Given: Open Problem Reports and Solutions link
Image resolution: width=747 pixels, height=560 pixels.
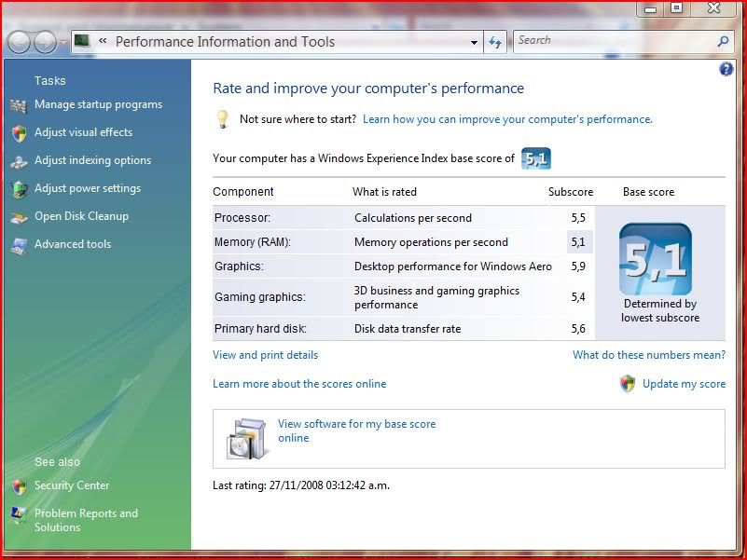Looking at the screenshot, I should [86, 520].
